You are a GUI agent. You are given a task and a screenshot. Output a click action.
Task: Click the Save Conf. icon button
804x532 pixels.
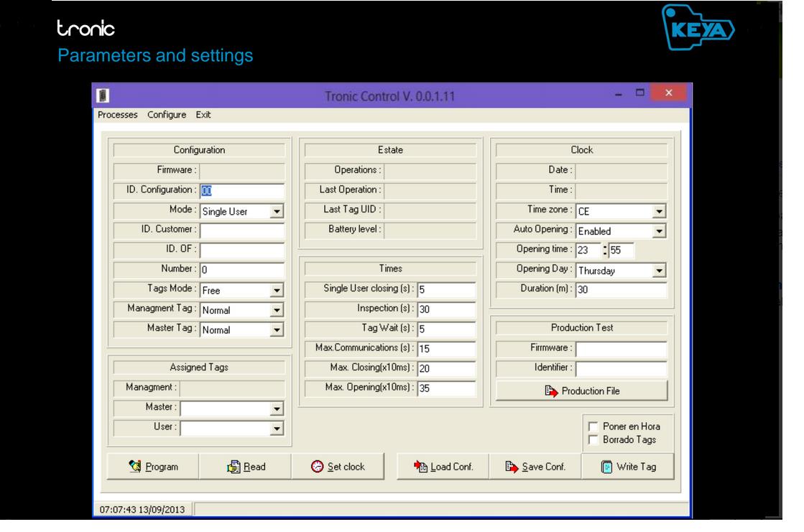512,467
